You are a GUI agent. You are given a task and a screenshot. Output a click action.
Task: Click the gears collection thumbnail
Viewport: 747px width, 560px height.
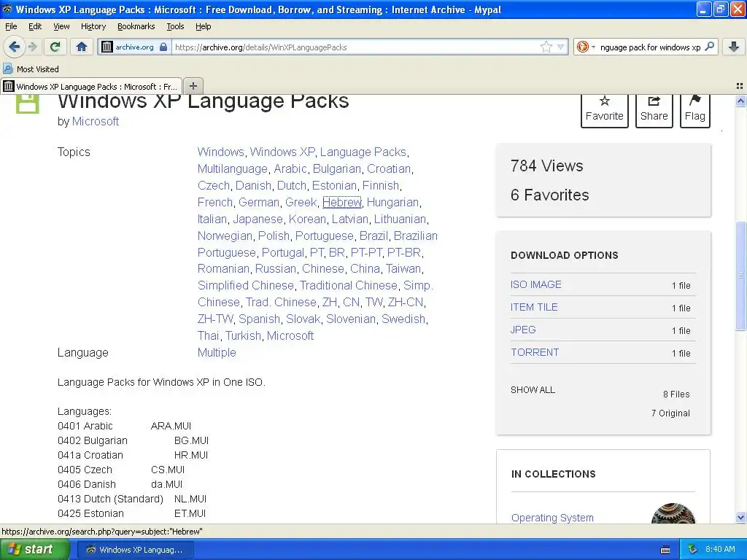673,513
